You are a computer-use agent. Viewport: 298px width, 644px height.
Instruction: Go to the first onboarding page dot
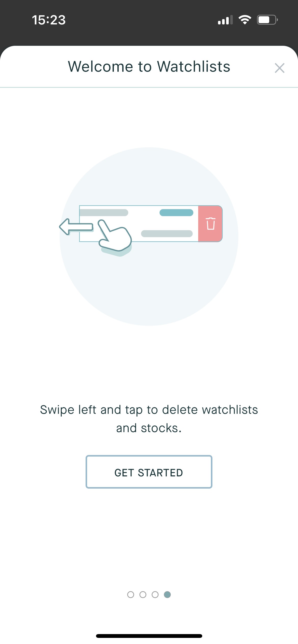pos(131,594)
